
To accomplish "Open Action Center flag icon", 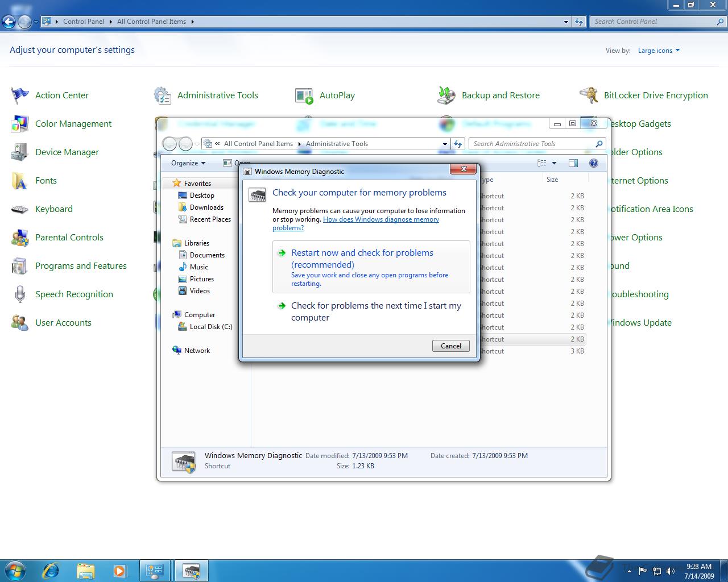I will 20,95.
